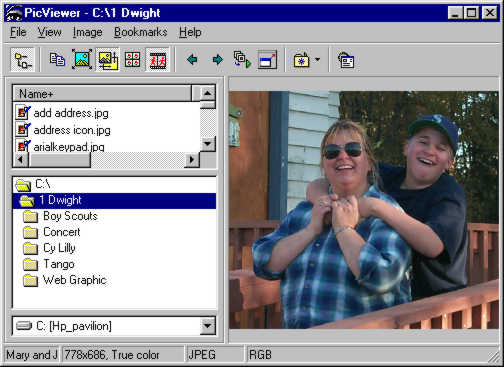Click the Boy Scouts folder icon
This screenshot has height=367, width=504.
(31, 216)
